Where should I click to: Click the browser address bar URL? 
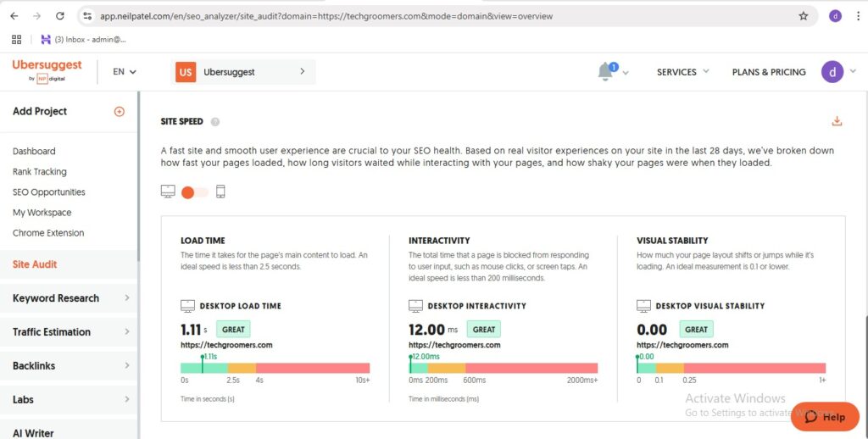click(326, 17)
